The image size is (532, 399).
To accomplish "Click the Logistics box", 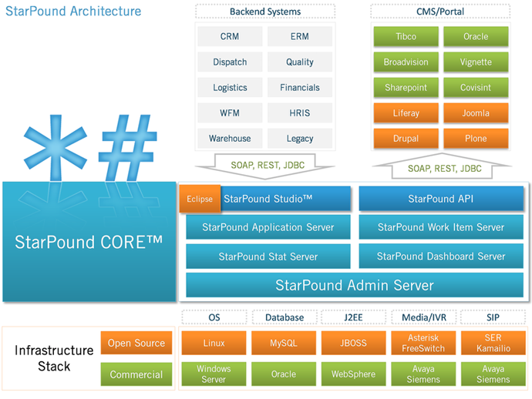I will click(230, 88).
